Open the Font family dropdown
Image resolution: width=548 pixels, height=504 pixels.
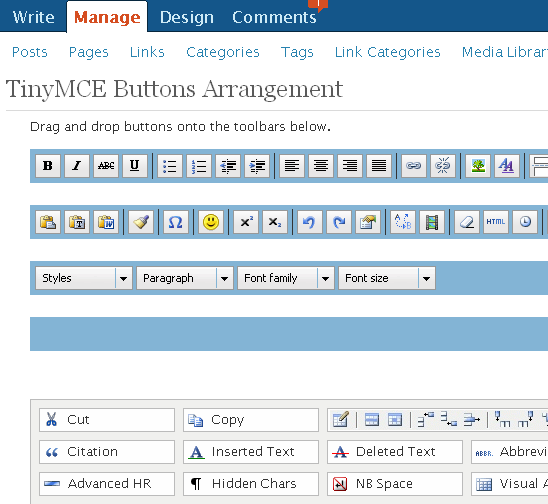click(x=286, y=278)
